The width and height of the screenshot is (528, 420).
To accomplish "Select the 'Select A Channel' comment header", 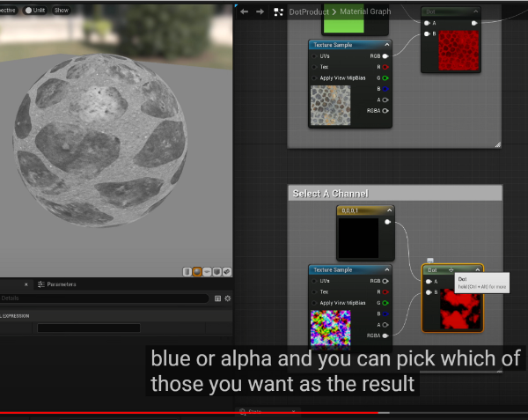I will [x=395, y=194].
